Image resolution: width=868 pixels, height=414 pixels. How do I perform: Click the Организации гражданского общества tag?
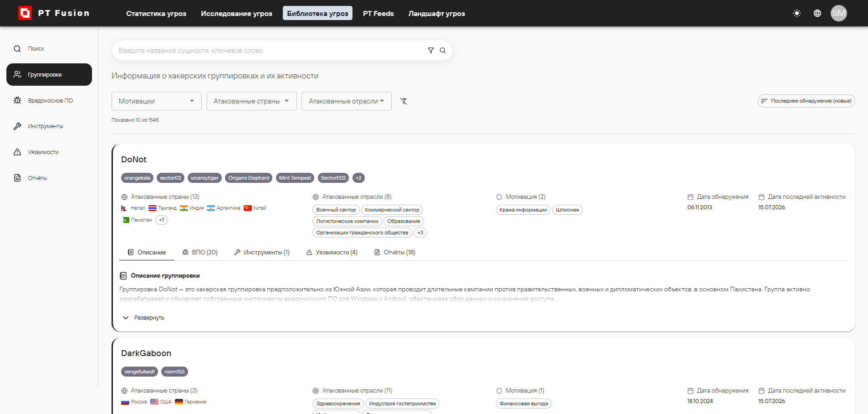click(x=362, y=233)
